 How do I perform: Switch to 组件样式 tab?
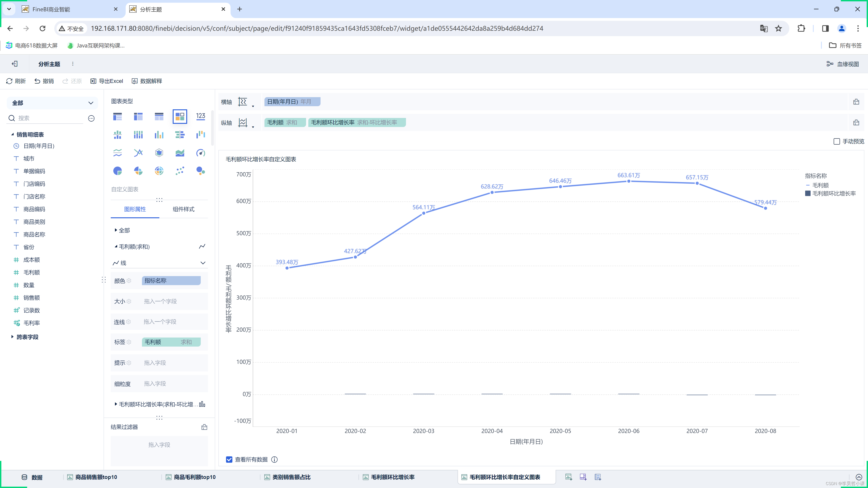[184, 209]
